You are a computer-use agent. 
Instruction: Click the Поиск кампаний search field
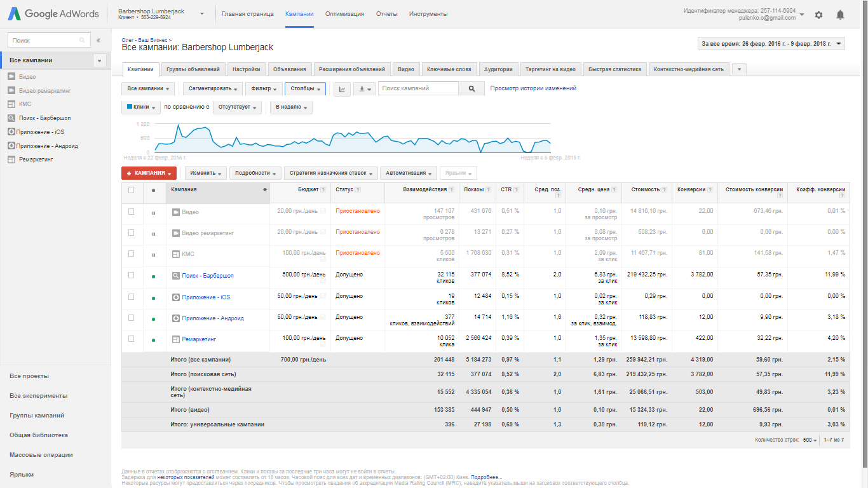pyautogui.click(x=418, y=89)
